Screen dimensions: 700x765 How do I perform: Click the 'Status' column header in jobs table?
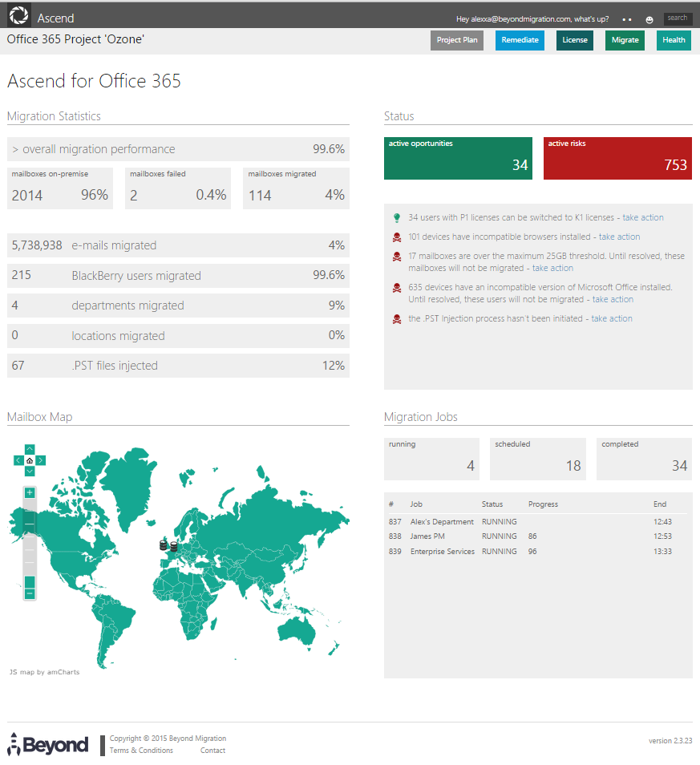(492, 504)
